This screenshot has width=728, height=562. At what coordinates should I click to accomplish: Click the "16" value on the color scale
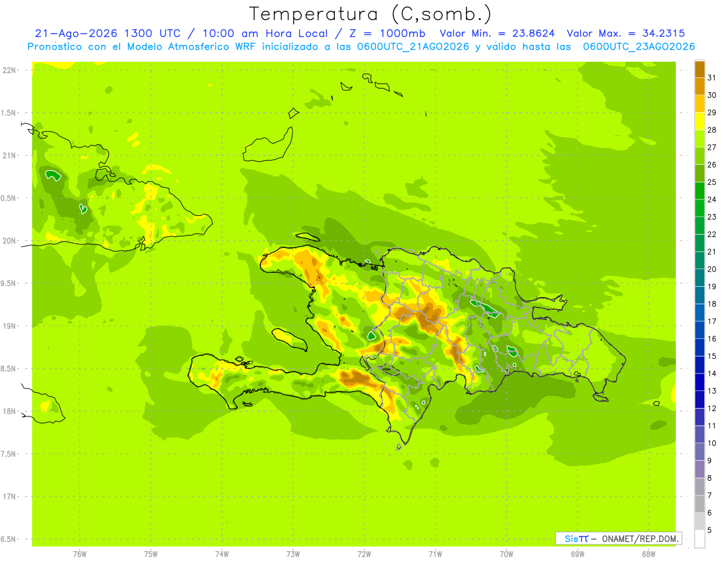(712, 339)
